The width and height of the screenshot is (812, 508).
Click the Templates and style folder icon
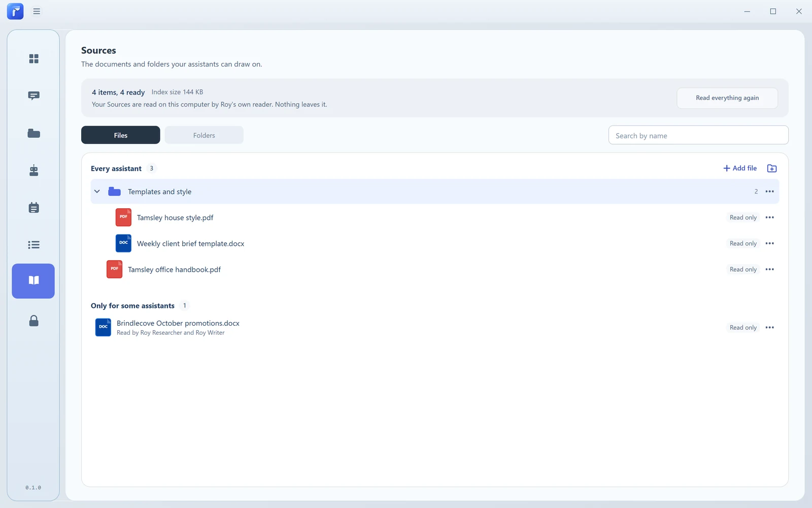point(115,192)
